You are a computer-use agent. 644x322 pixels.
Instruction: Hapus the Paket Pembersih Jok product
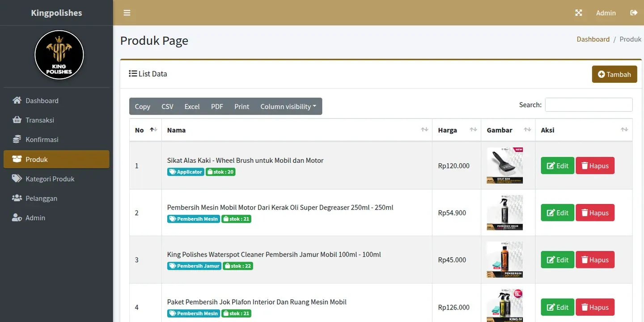(595, 307)
